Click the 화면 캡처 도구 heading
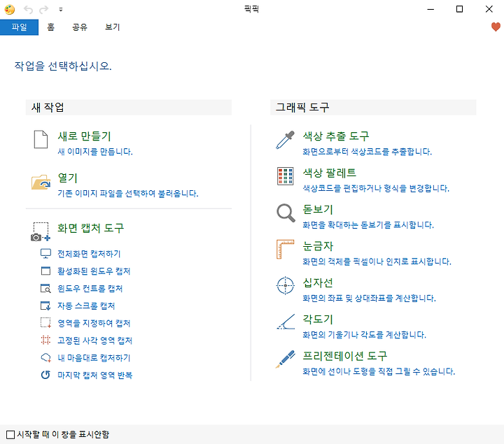Screen dimensions: 504x444 (90, 228)
